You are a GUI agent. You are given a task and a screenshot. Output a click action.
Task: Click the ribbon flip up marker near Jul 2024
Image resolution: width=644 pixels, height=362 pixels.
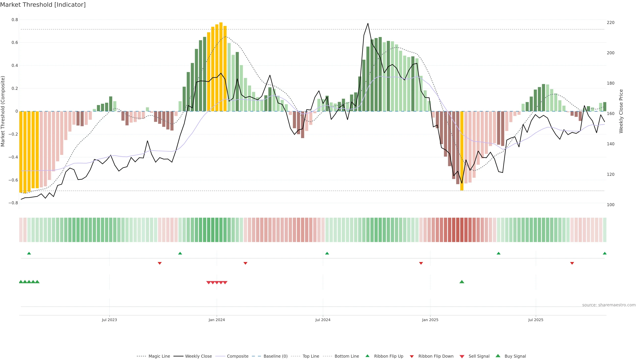tap(327, 253)
